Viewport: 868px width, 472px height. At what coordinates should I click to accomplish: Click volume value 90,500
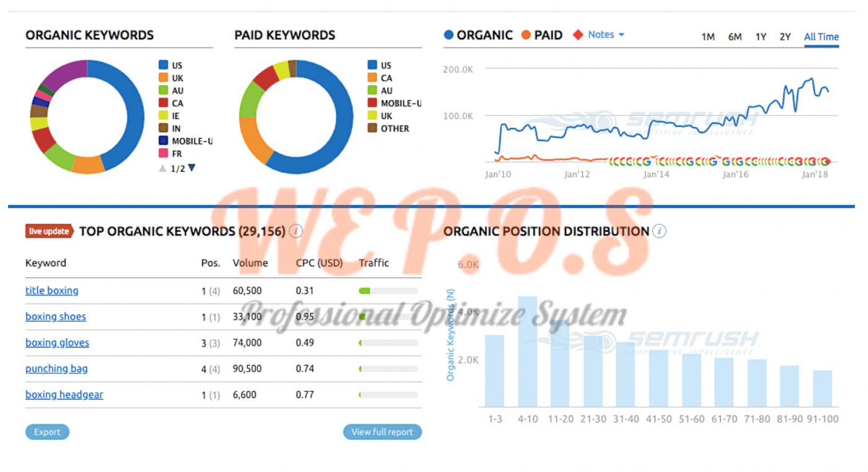247,368
